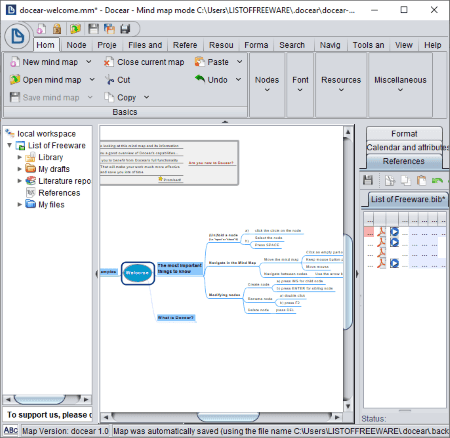Viewport: 450px width, 438px height.
Task: Open the Files and ribbon tab
Action: click(x=145, y=45)
